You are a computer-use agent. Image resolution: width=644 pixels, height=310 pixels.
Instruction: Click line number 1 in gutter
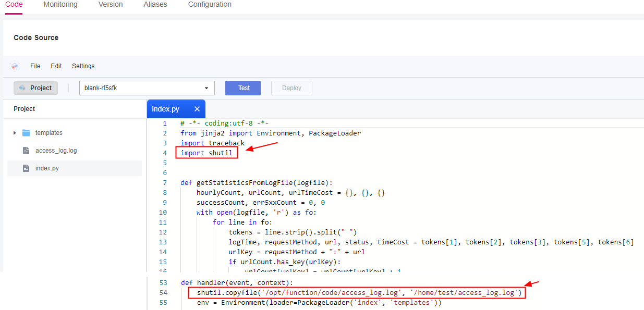coord(164,123)
